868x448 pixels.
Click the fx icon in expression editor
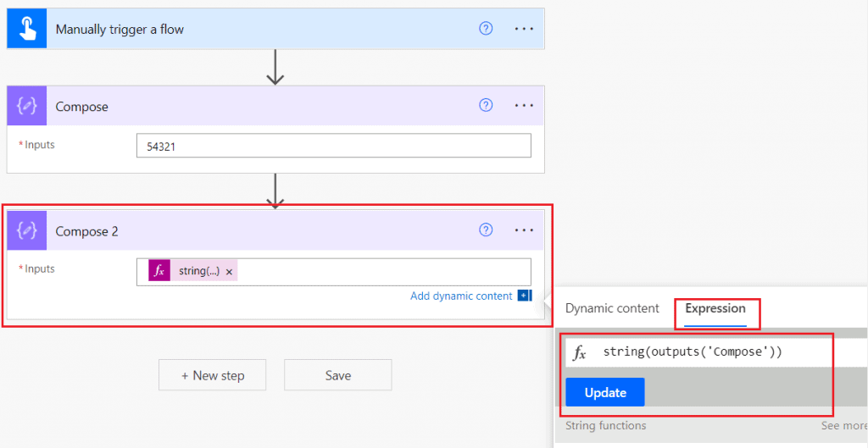[579, 352]
